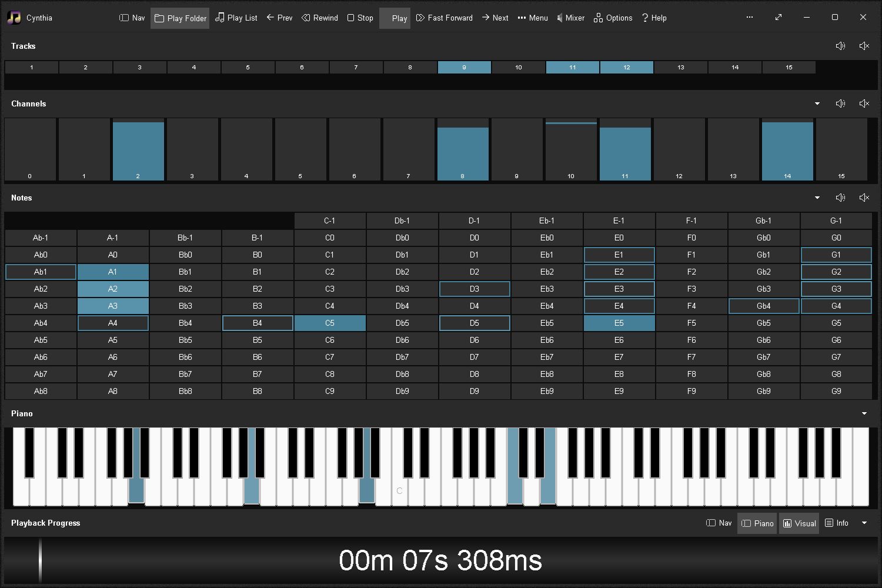The height and width of the screenshot is (588, 882).
Task: Toggle track 5
Action: 248,67
